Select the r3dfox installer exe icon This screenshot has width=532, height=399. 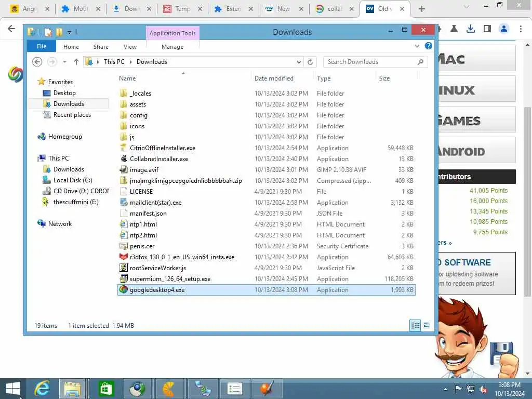coord(124,257)
